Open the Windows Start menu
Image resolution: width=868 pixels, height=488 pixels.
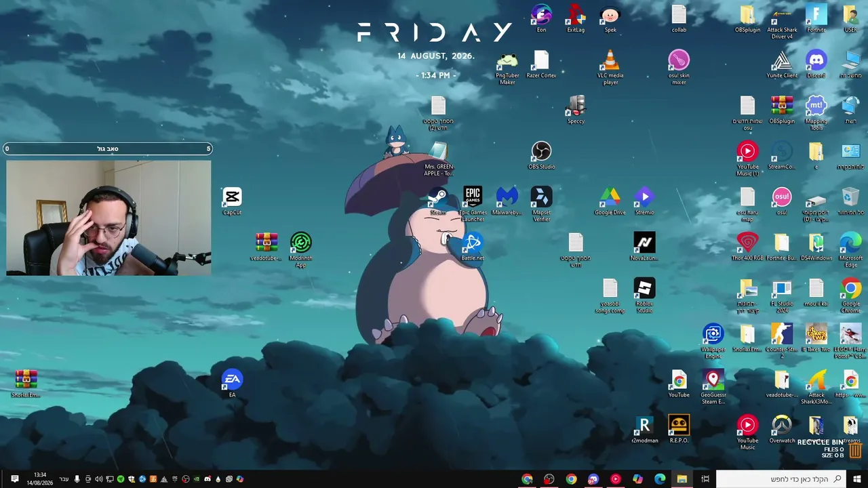857,479
